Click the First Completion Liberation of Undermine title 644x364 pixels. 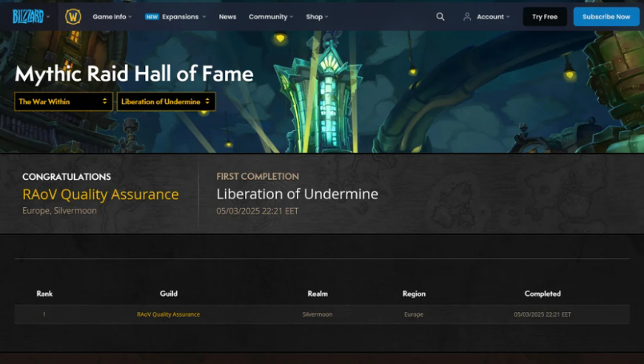pos(298,194)
